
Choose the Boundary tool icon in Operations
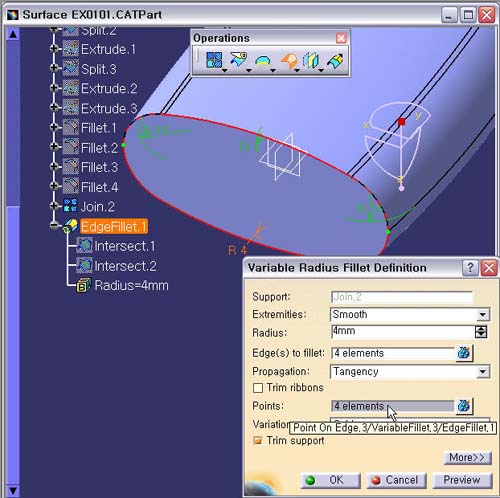coord(263,61)
